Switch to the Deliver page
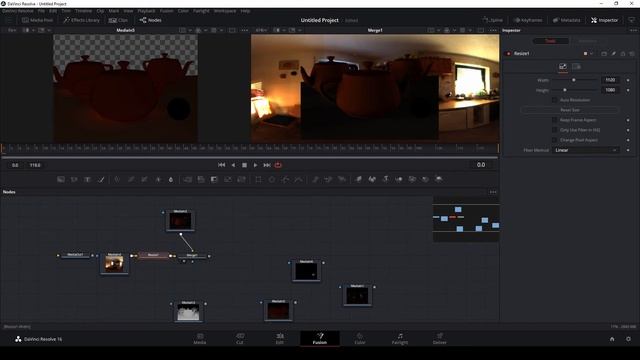 click(440, 338)
